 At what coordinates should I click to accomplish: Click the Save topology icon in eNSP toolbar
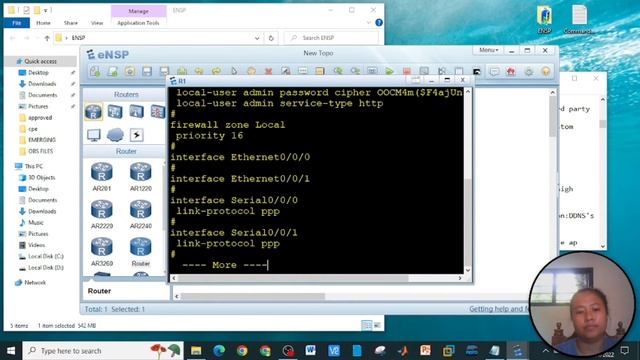tap(147, 71)
